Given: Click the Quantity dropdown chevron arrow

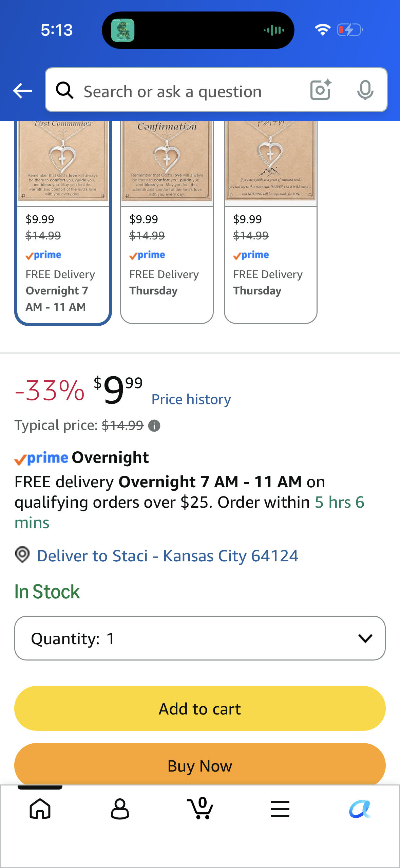Looking at the screenshot, I should (x=365, y=638).
